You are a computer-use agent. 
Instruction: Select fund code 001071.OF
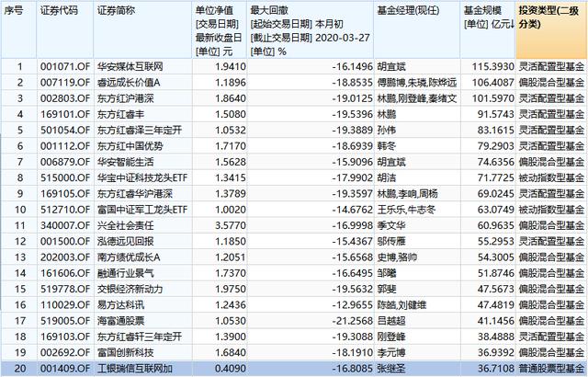click(65, 67)
